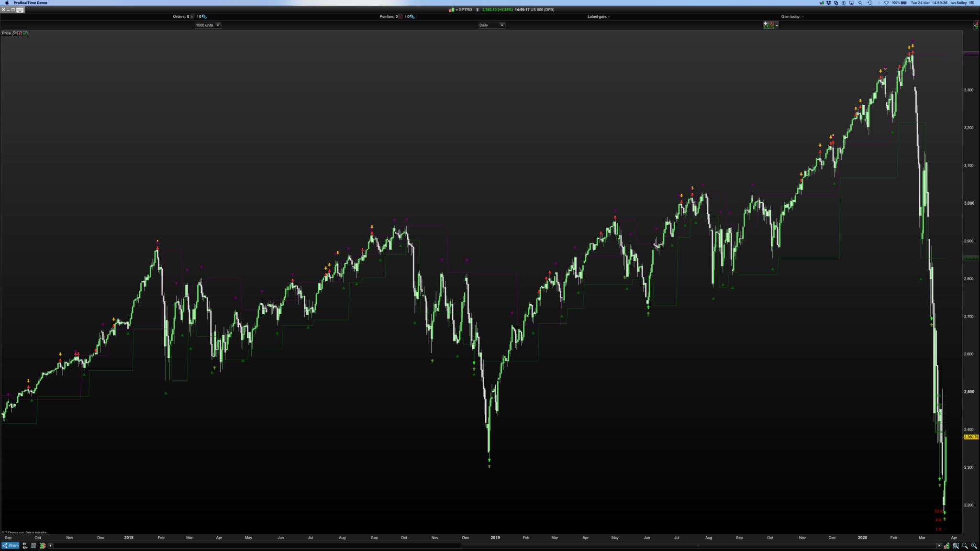Screen dimensions: 980x551
Task: Click the Share button
Action: (11, 545)
